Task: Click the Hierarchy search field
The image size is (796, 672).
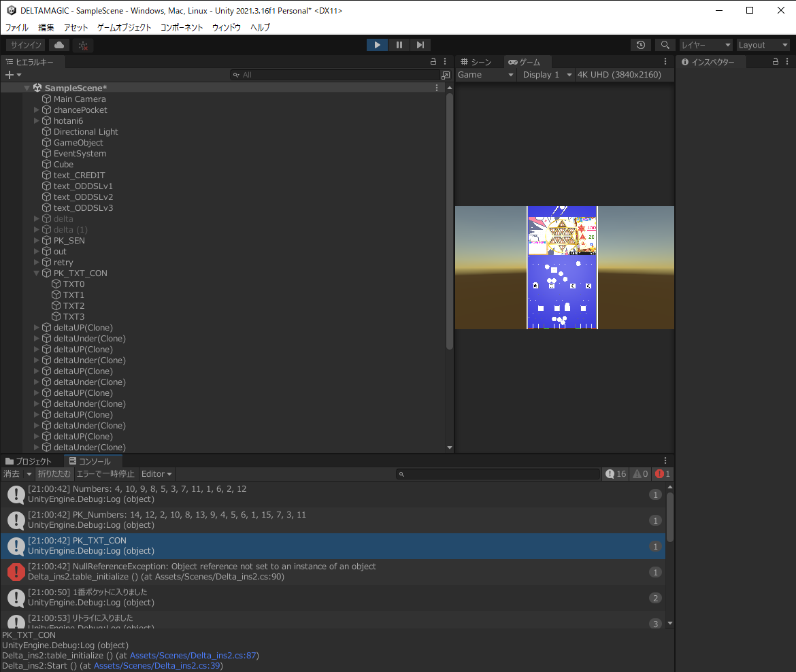Action: point(338,75)
